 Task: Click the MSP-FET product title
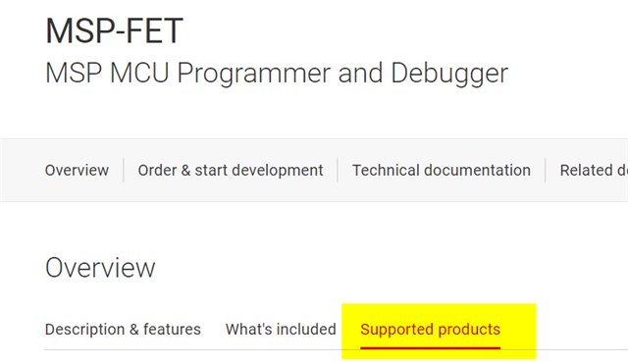(x=114, y=30)
